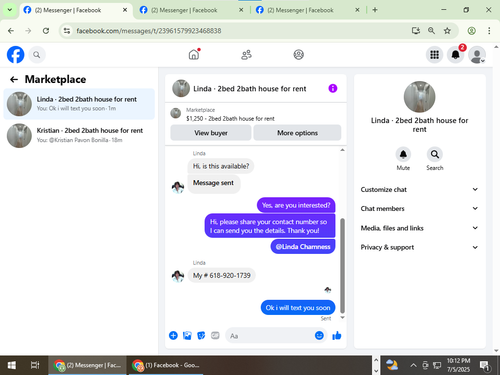Reload the page with refresh icon
The width and height of the screenshot is (500, 375).
[x=46, y=31]
